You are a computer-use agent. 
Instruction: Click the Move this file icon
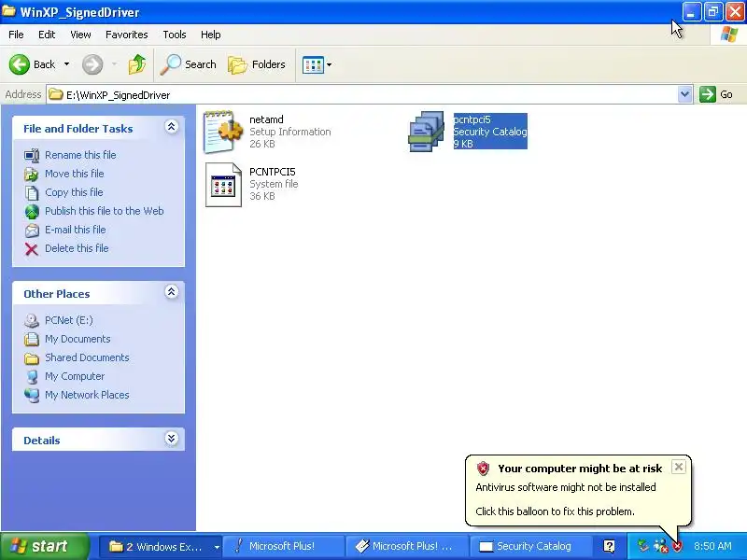pos(32,175)
